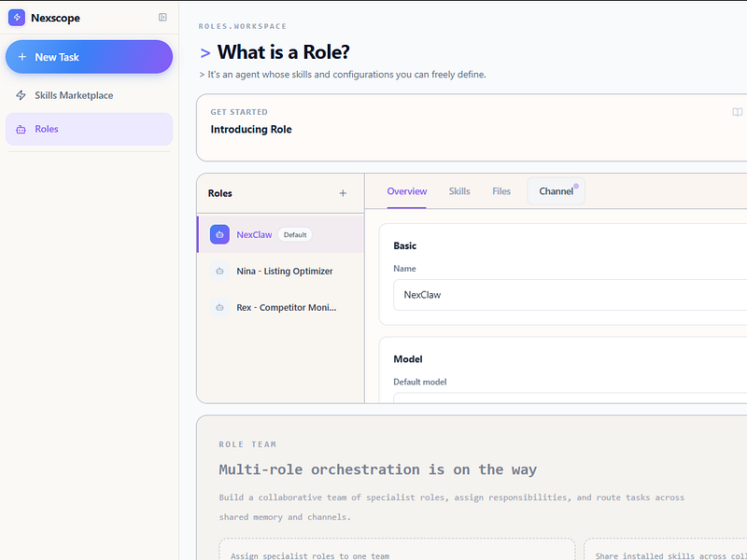
Task: Click "Multi-role orchestration is on the way" heading
Action: pyautogui.click(x=378, y=469)
